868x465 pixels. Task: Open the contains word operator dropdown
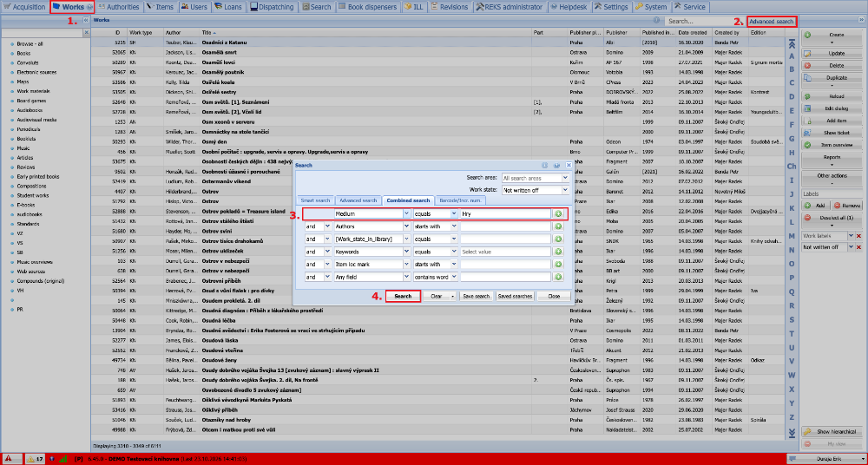tap(454, 277)
